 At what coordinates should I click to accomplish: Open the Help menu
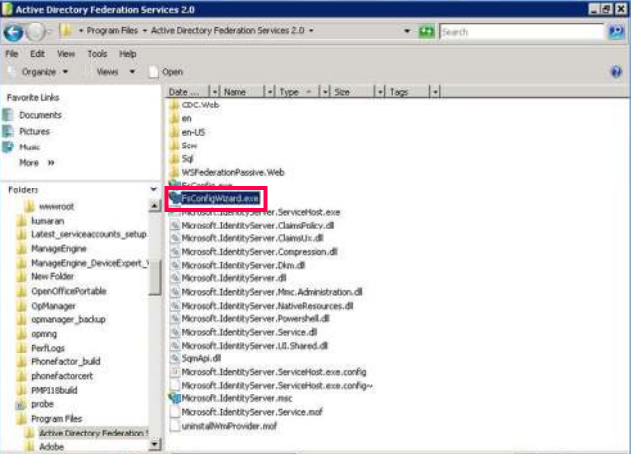(x=128, y=54)
